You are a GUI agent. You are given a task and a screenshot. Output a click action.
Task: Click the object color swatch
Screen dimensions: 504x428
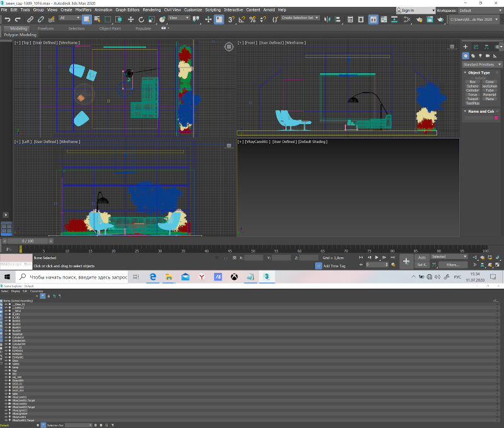(x=496, y=118)
